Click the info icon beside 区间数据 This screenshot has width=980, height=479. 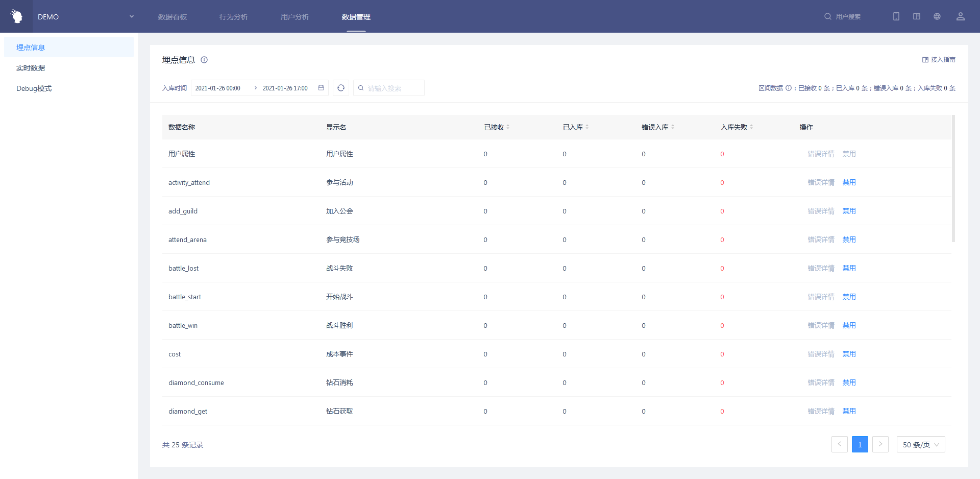click(x=789, y=88)
